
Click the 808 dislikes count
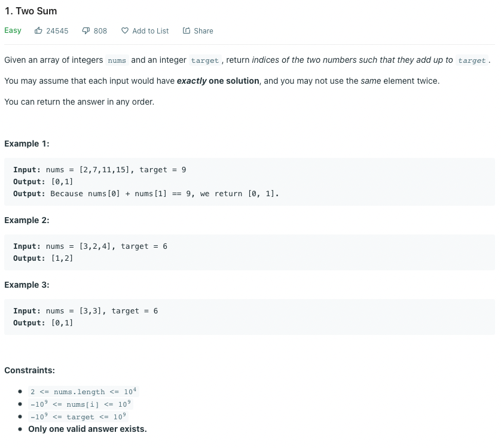point(100,31)
